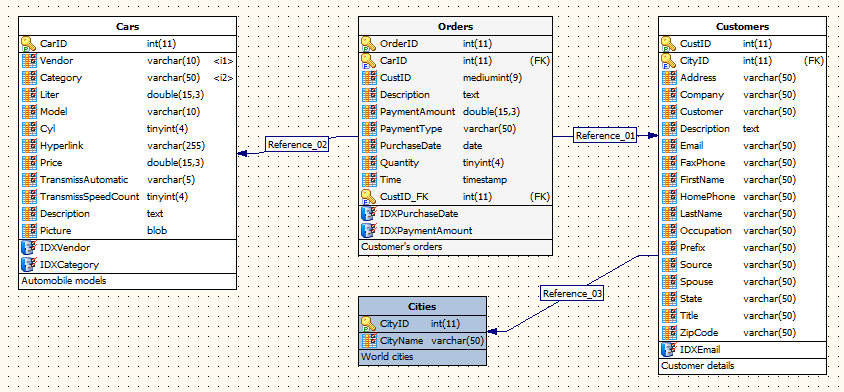Click the Model column name in Cars
Viewport: 844px width, 392px height.
pyautogui.click(x=53, y=112)
